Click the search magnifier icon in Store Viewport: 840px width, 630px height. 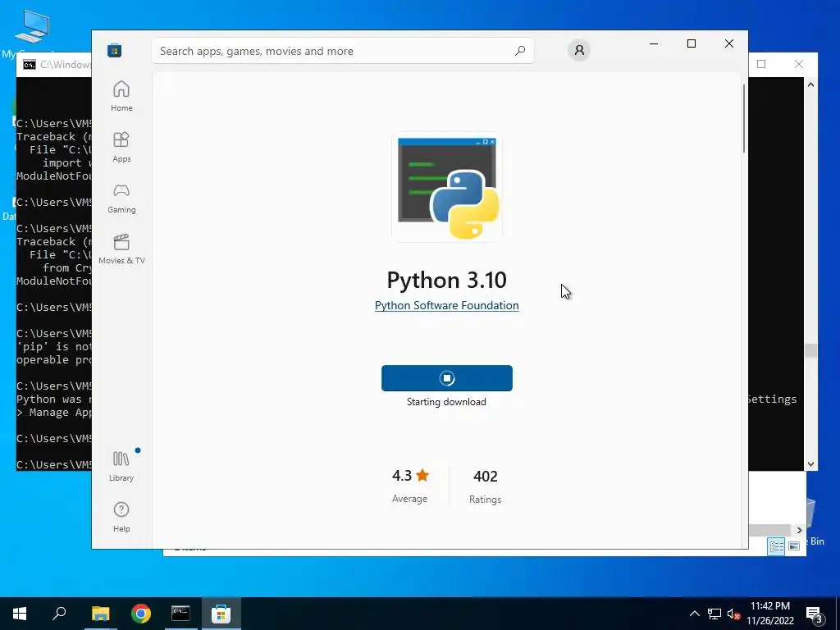pos(519,51)
